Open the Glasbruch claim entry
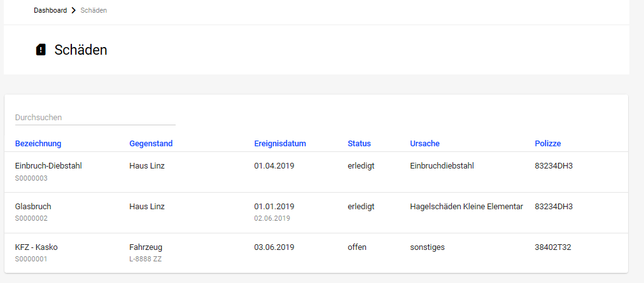Viewport: 644px width, 283px height. pyautogui.click(x=316, y=213)
